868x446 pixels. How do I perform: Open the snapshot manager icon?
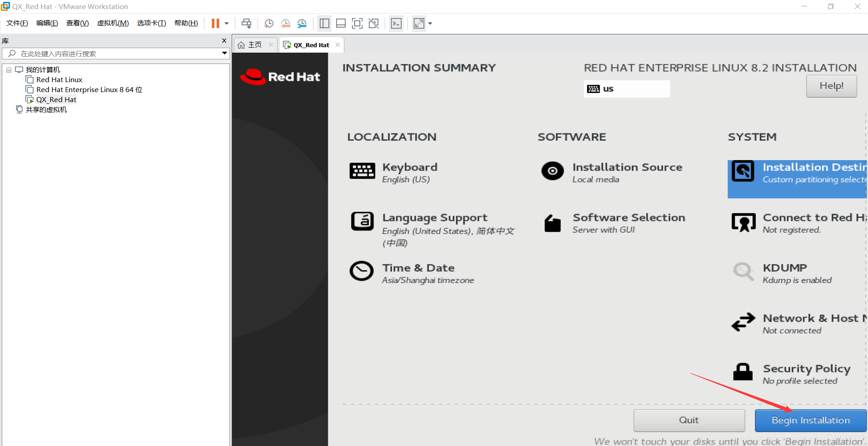(302, 24)
